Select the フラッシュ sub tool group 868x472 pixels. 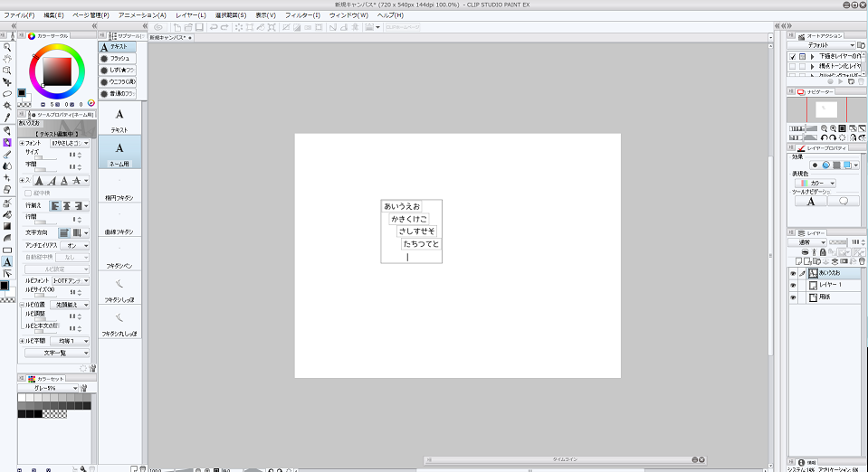pos(118,59)
